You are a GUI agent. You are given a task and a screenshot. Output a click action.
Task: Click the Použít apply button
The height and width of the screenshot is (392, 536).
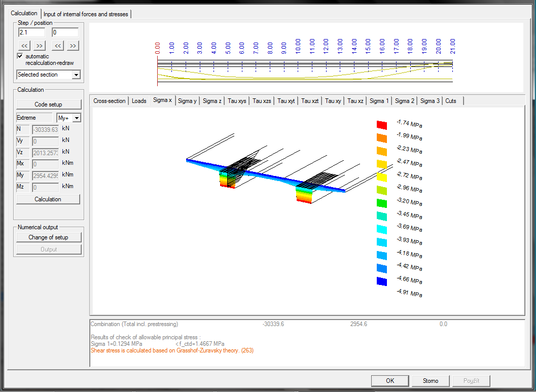[472, 381]
